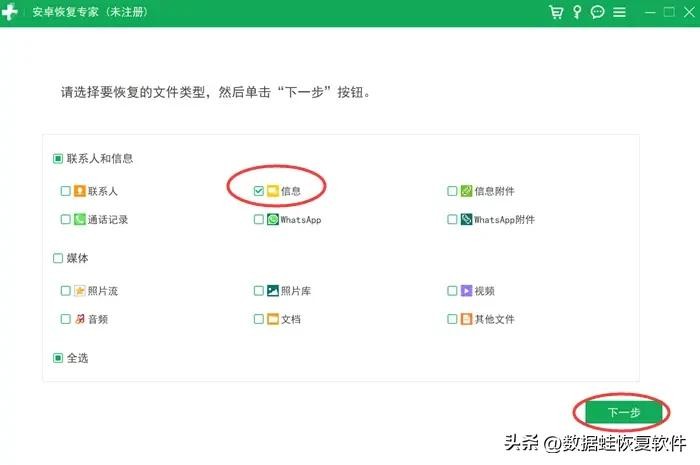Image resolution: width=700 pixels, height=465 pixels.
Task: Click the WhatsApp logo icon
Action: 272,219
